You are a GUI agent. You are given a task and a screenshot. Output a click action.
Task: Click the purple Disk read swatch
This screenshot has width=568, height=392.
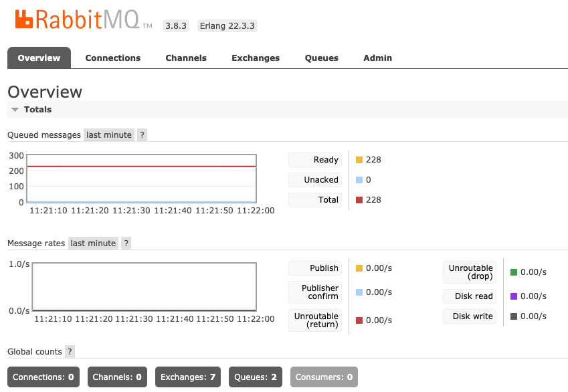(x=514, y=296)
